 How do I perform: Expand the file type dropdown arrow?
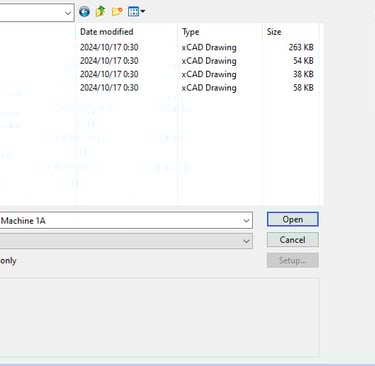pos(246,241)
